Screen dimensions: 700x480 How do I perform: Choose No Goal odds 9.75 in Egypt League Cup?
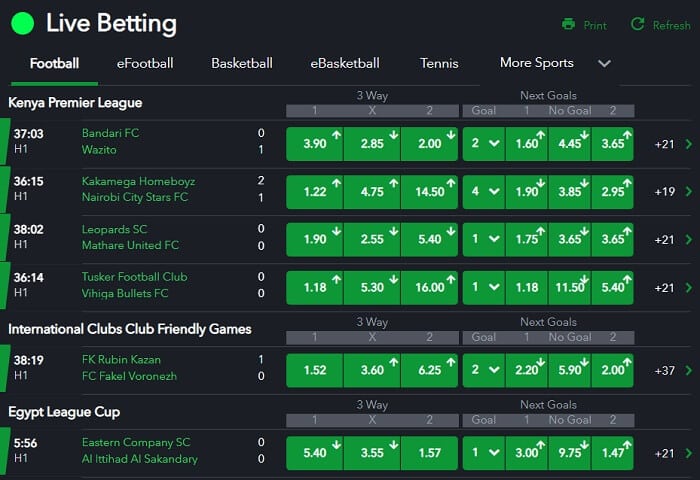[x=570, y=453]
